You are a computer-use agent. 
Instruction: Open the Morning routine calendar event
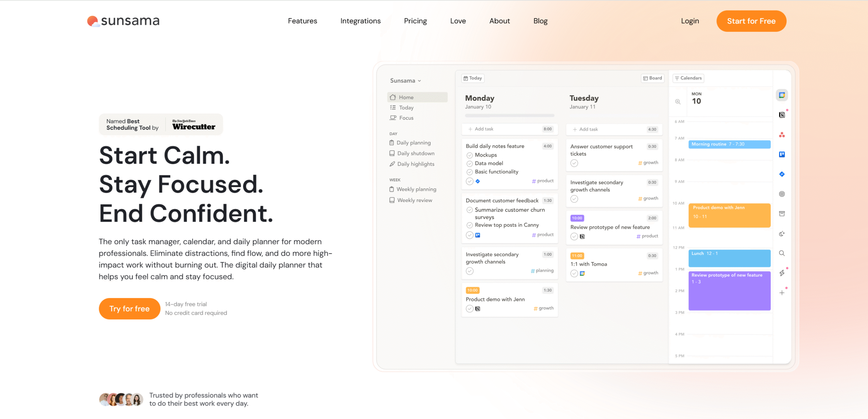pos(729,144)
